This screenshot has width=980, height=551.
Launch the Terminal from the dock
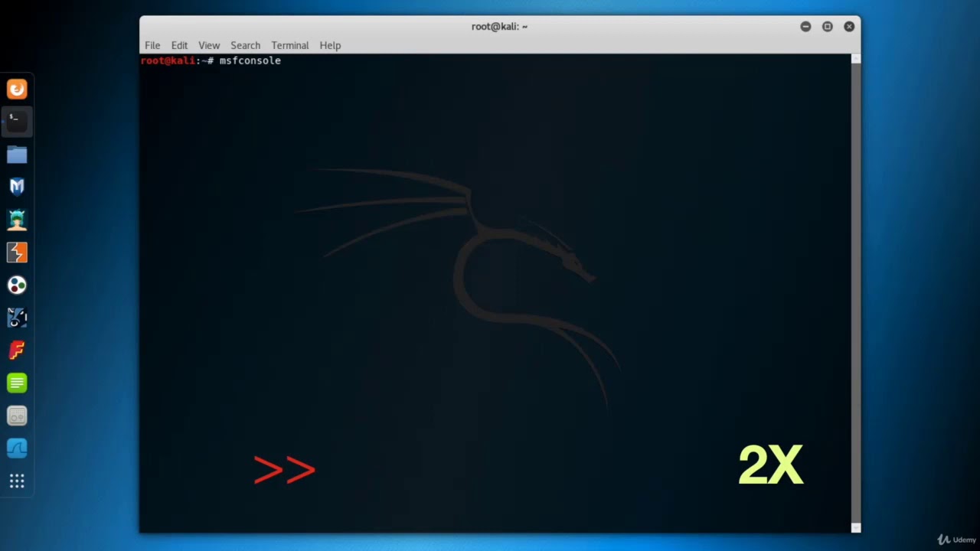pos(17,122)
